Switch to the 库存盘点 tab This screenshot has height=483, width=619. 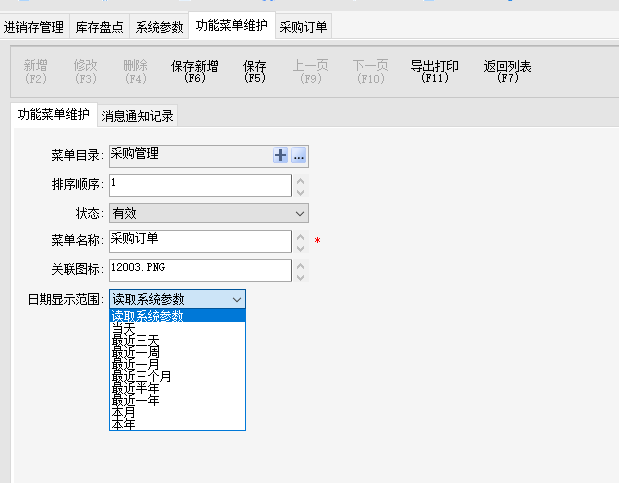(99, 27)
